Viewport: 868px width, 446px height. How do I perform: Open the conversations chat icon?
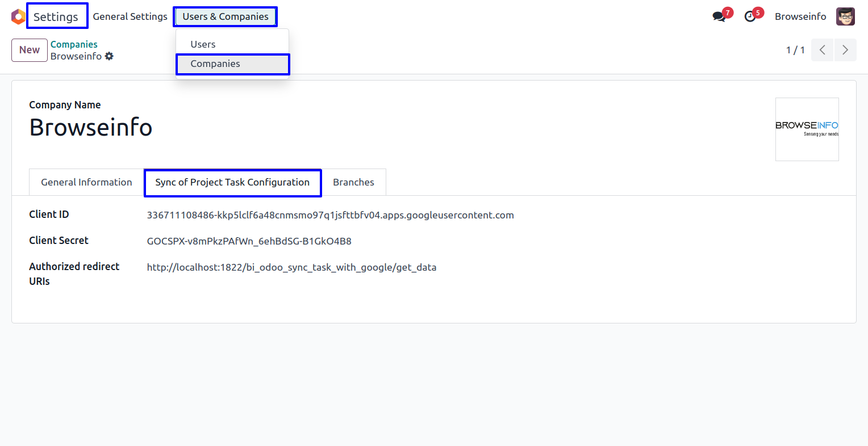[x=720, y=16]
